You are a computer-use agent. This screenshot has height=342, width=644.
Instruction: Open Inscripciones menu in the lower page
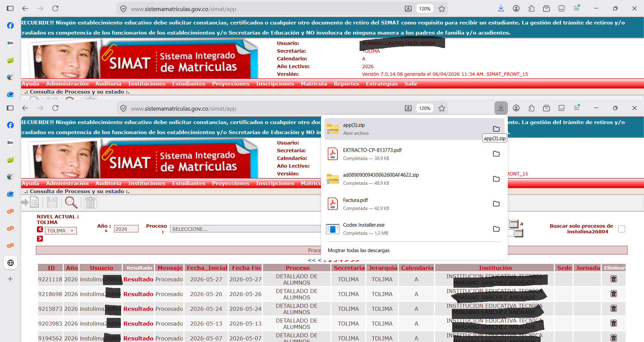tap(275, 183)
